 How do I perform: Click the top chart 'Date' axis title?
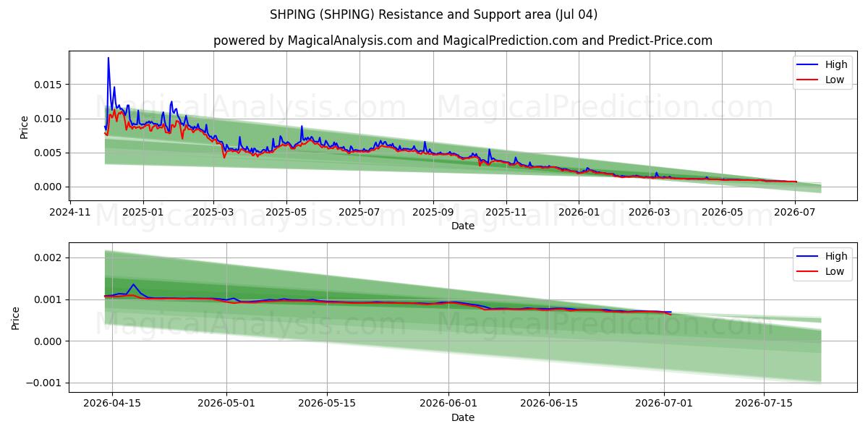pyautogui.click(x=463, y=226)
